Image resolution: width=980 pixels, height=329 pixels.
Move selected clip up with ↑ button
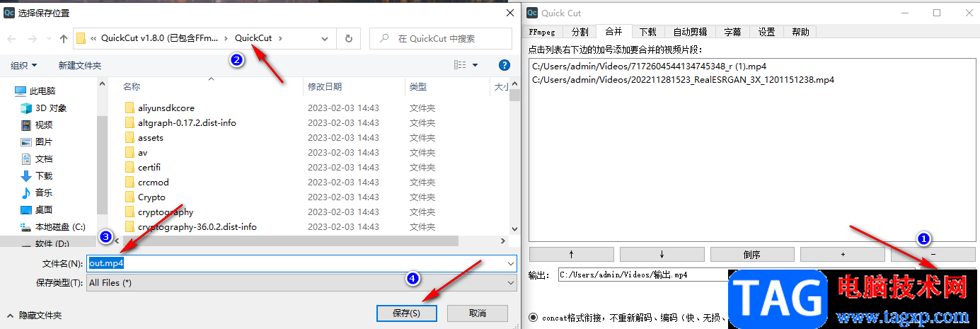(x=571, y=254)
